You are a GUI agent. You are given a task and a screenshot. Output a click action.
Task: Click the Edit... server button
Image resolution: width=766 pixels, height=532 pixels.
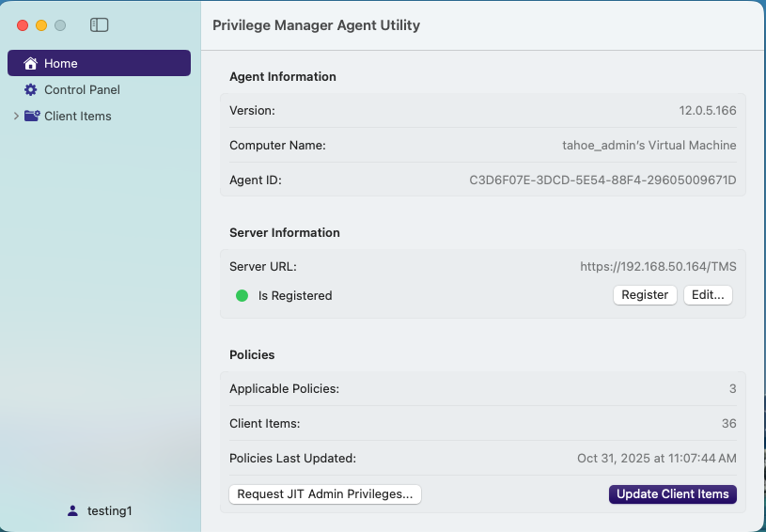[x=708, y=295]
